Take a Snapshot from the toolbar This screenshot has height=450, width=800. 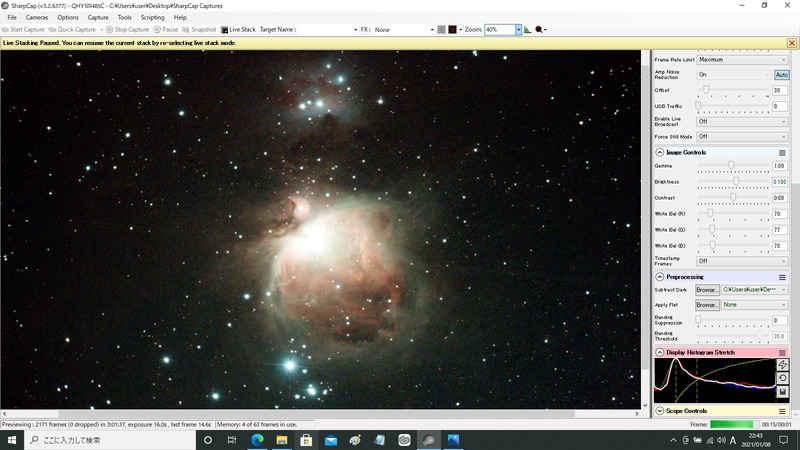pos(199,30)
